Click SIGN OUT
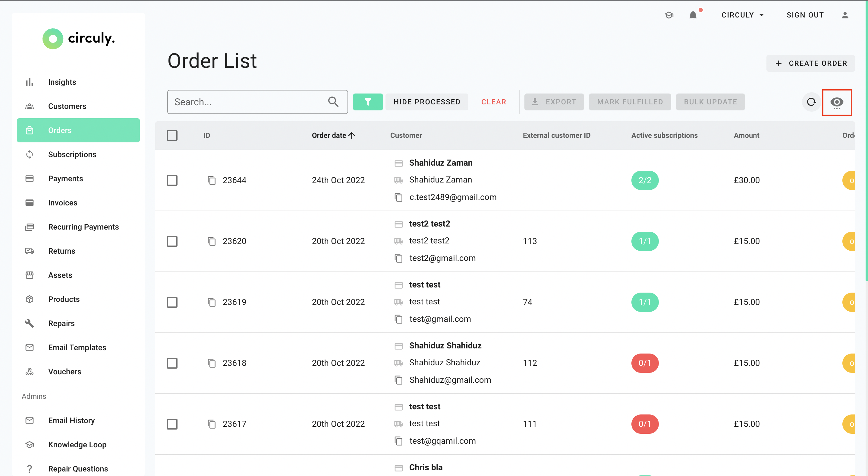 coord(805,15)
